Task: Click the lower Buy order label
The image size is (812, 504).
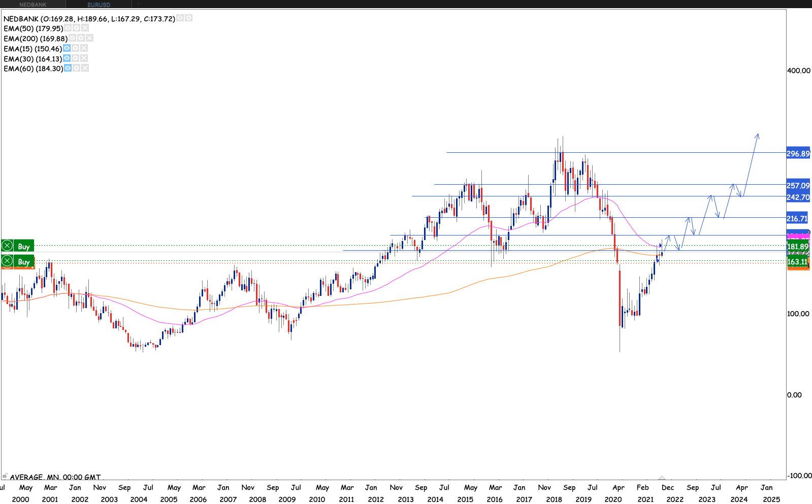Action: [24, 262]
